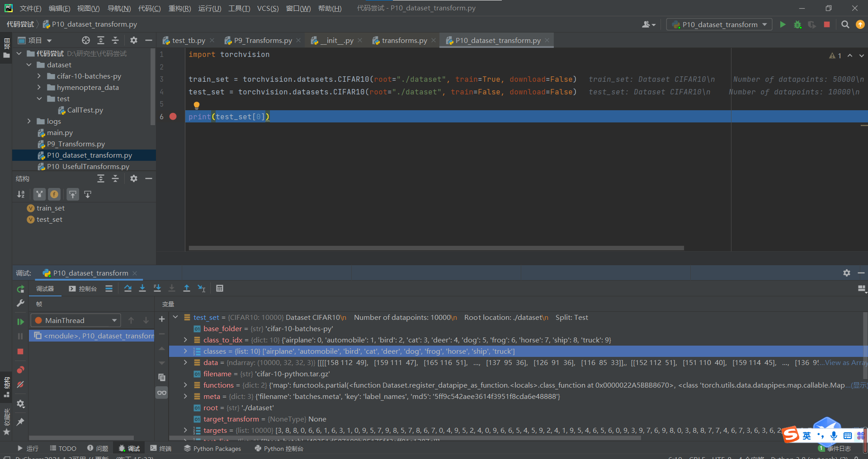Click Step Over in debugger toolbar
This screenshot has height=459, width=868.
coord(128,288)
